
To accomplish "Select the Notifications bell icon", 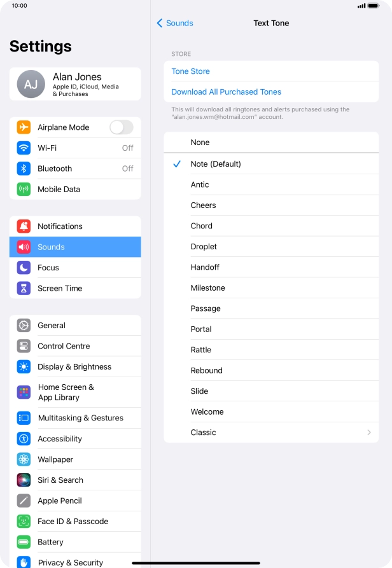I will click(x=24, y=226).
